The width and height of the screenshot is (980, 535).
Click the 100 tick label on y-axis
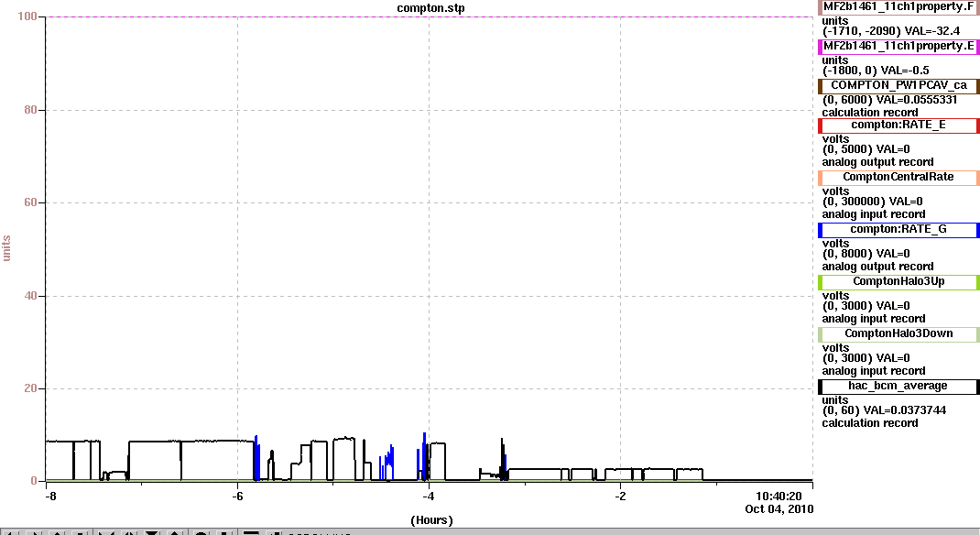27,16
